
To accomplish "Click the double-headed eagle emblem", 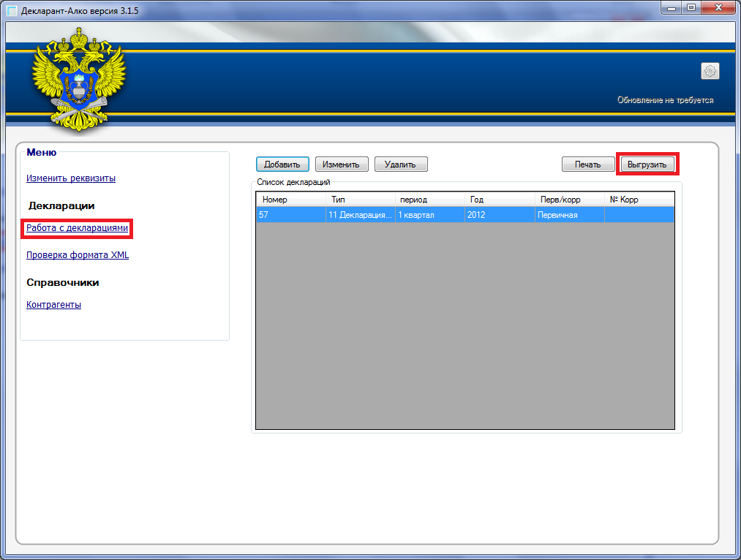I will tap(79, 78).
